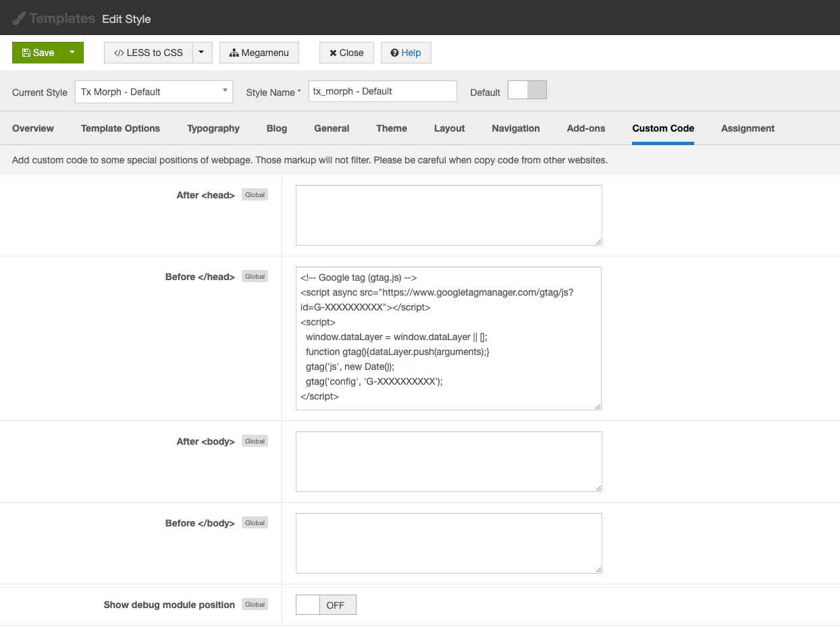Click the Before </body> code textarea

tap(449, 543)
